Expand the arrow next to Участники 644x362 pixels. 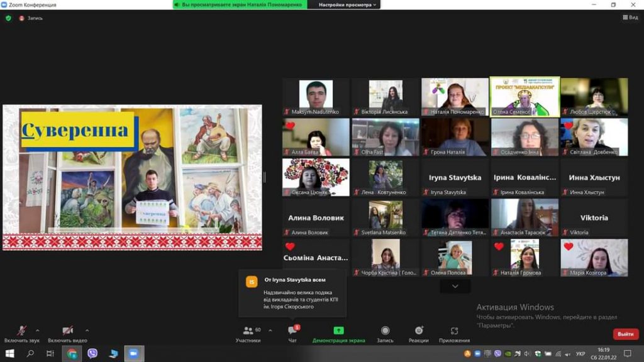coord(270,331)
